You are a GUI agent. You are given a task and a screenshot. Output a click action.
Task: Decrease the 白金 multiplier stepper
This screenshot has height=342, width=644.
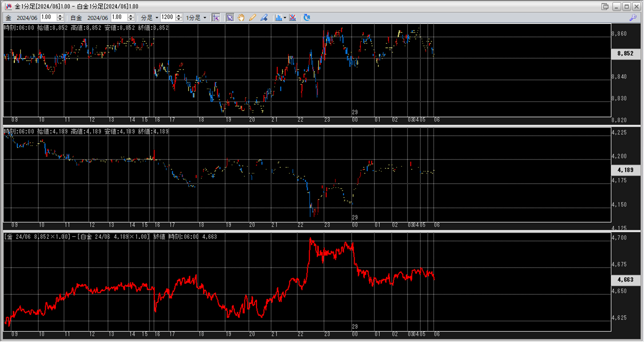pos(131,20)
